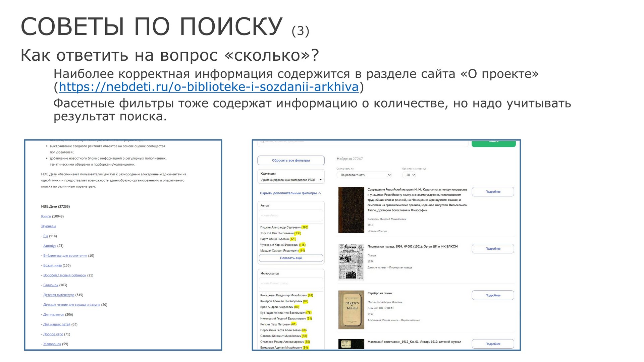Focus the 'искать Автор' search field
The height and width of the screenshot is (362, 644).
(291, 215)
